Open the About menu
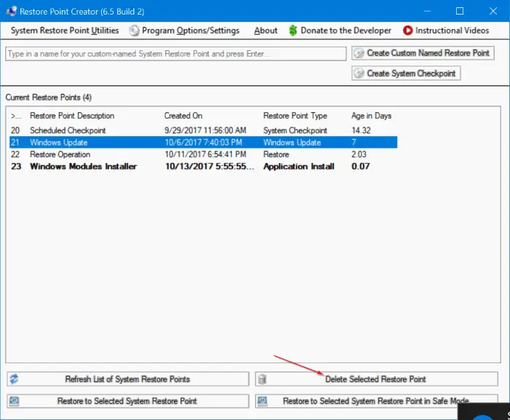 tap(266, 31)
